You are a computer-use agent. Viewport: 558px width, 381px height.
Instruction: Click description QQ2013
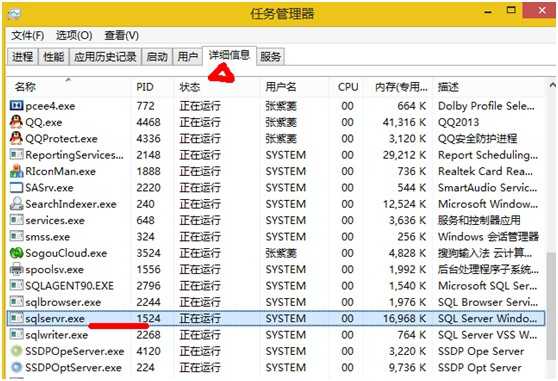458,122
